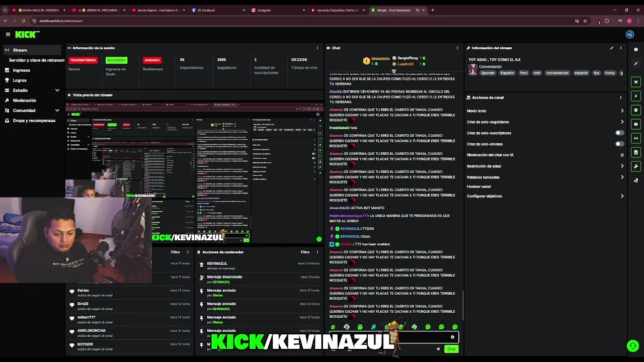Open the green support chat bubble
The height and width of the screenshot is (362, 644).
632,345
